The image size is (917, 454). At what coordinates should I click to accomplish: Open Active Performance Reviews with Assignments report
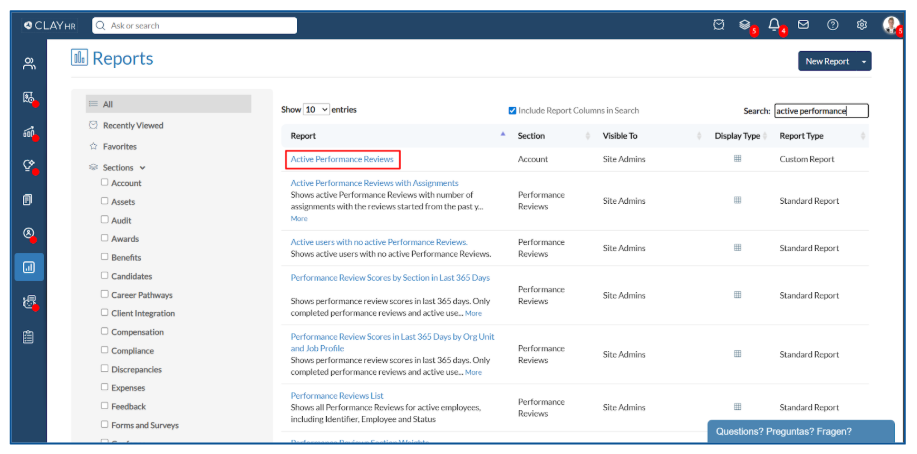[374, 183]
